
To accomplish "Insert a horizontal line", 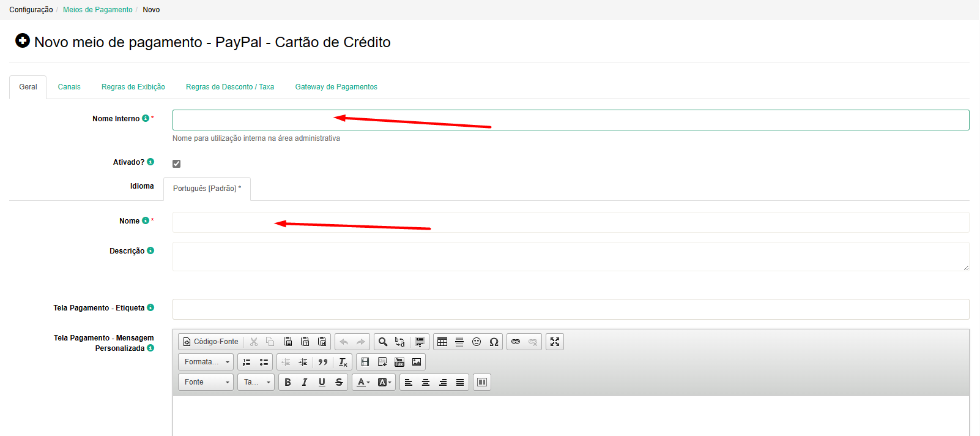I will [459, 342].
